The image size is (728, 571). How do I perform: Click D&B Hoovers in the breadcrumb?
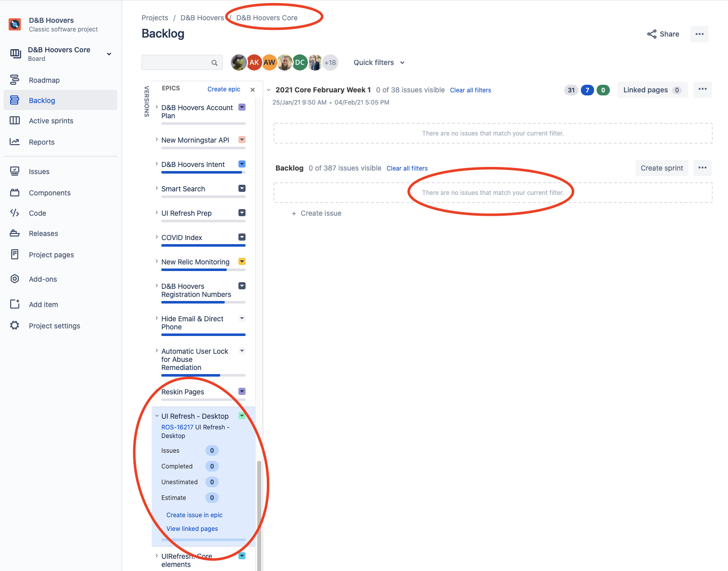202,18
